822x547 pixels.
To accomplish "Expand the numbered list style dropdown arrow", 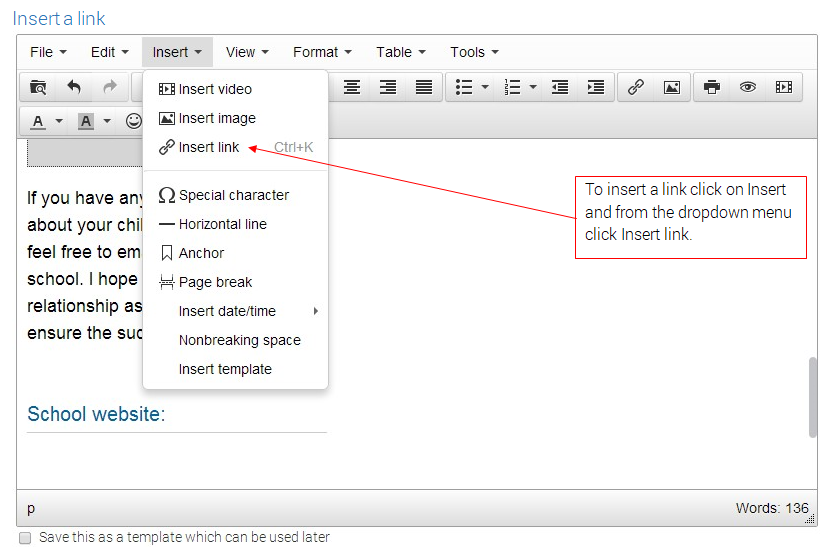I will tap(533, 87).
